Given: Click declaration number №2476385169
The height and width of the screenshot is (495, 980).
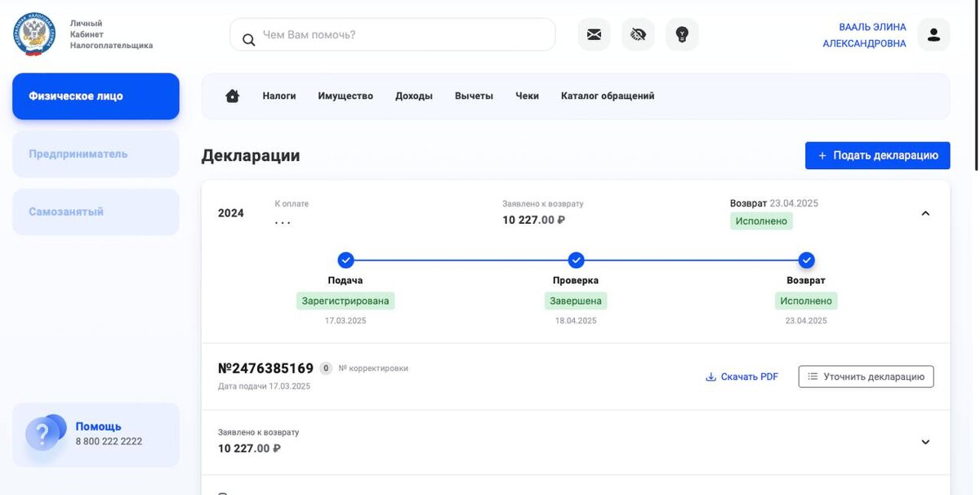Looking at the screenshot, I should click(x=265, y=368).
